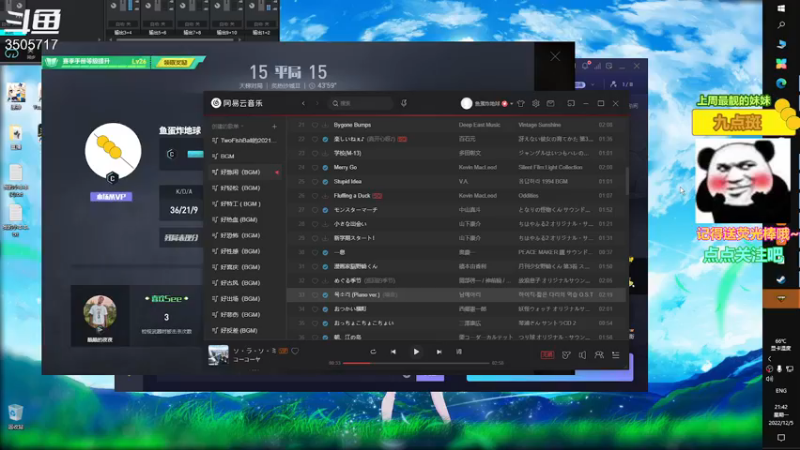The image size is (800, 450).
Task: Seek within the playback progress bar
Action: (416, 363)
